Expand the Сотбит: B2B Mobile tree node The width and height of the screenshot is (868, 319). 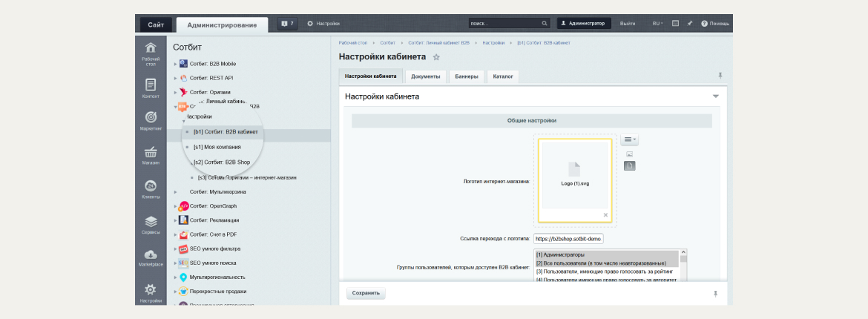pos(176,64)
